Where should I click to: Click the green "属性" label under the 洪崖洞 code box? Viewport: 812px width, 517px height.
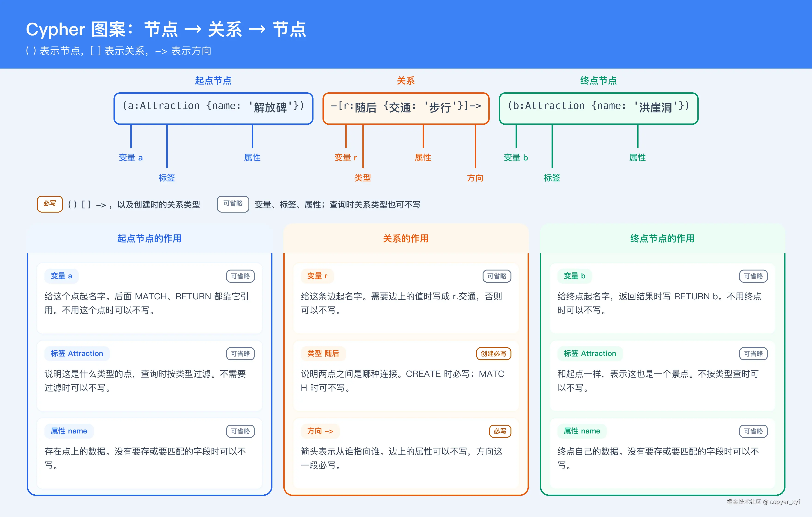[638, 158]
